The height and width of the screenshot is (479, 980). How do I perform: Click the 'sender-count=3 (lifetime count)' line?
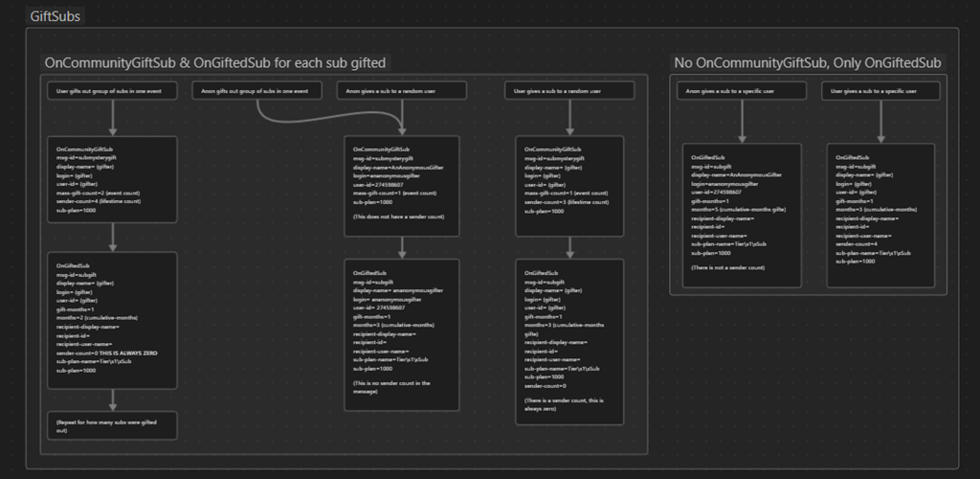click(x=567, y=202)
